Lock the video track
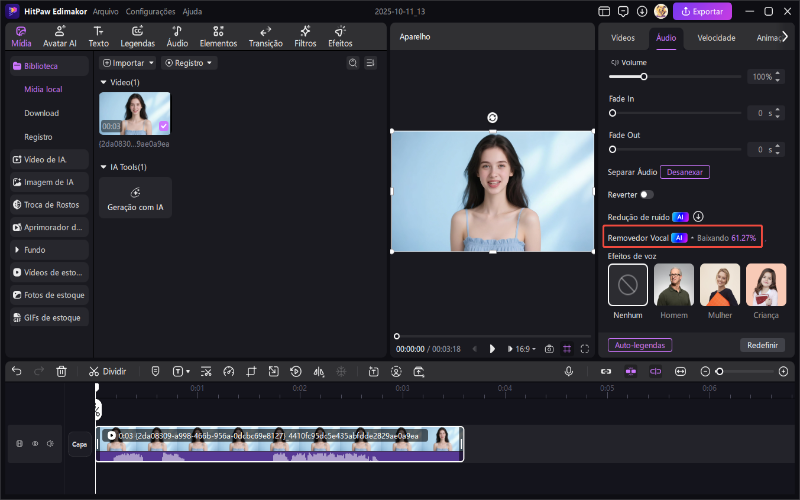Screen dimensions: 800x500 [x=19, y=443]
